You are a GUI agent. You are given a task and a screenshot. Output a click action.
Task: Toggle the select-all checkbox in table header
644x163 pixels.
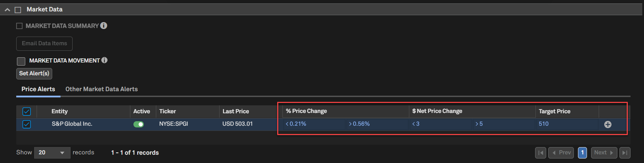pos(27,112)
